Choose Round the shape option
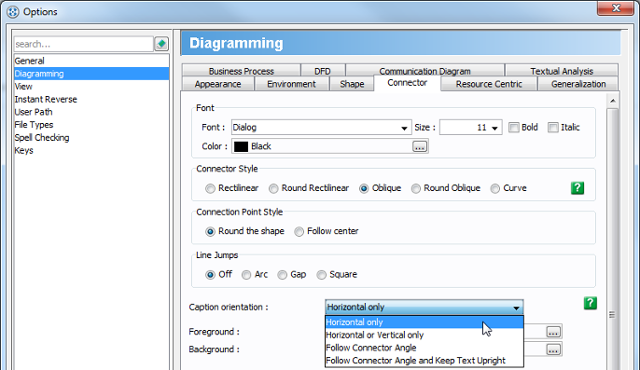This screenshot has height=370, width=640. coord(210,232)
